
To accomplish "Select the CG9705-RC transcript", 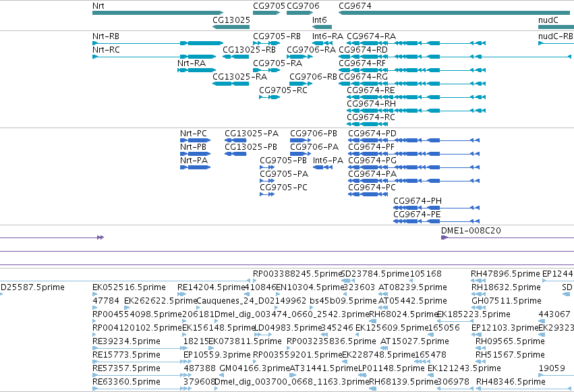I will point(269,97).
